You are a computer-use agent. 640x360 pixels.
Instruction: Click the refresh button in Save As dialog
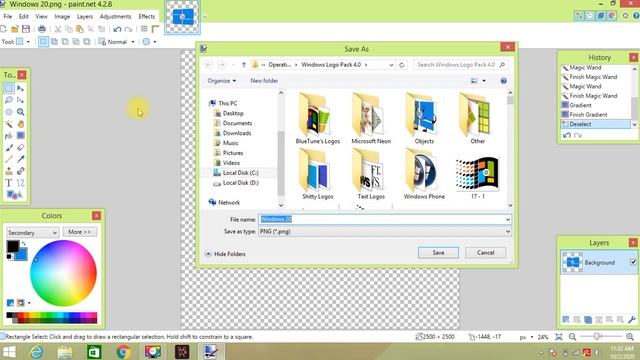402,64
